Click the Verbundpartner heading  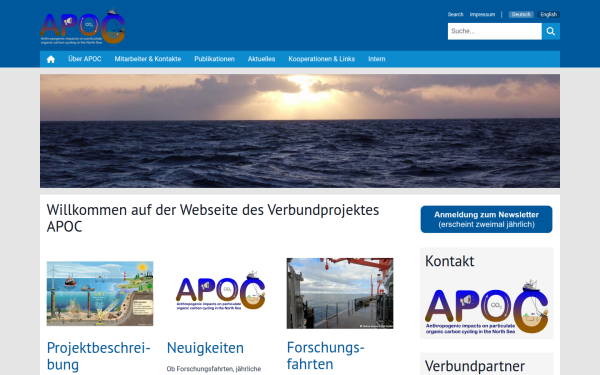(x=474, y=366)
